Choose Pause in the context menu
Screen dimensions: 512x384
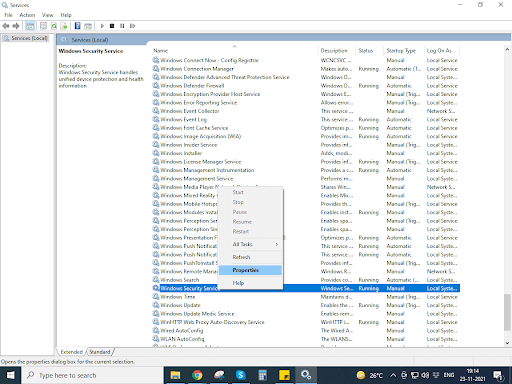[x=250, y=212]
